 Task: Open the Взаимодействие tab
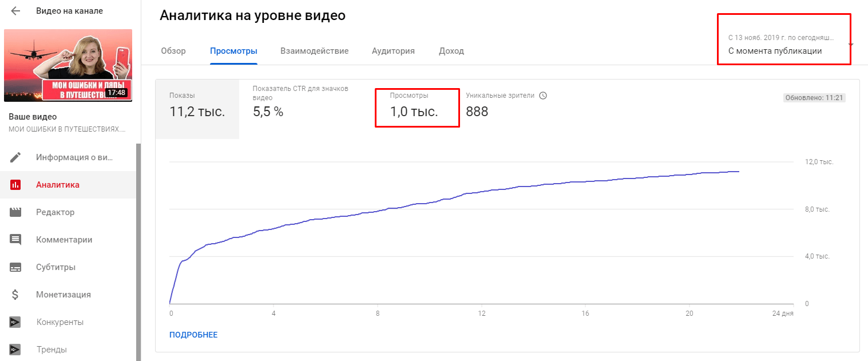pos(314,51)
